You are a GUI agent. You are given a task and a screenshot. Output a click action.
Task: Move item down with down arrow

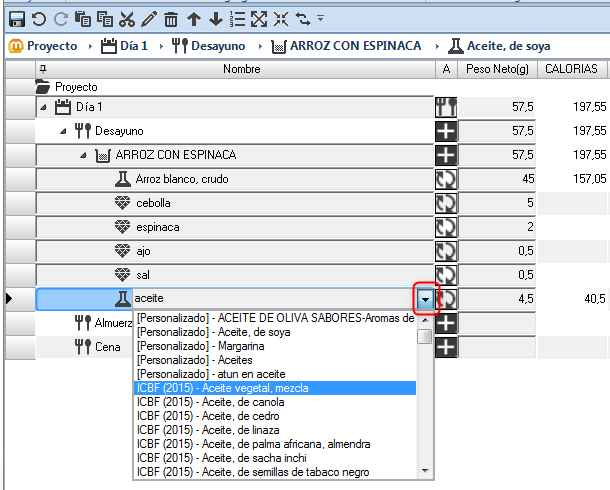click(216, 19)
